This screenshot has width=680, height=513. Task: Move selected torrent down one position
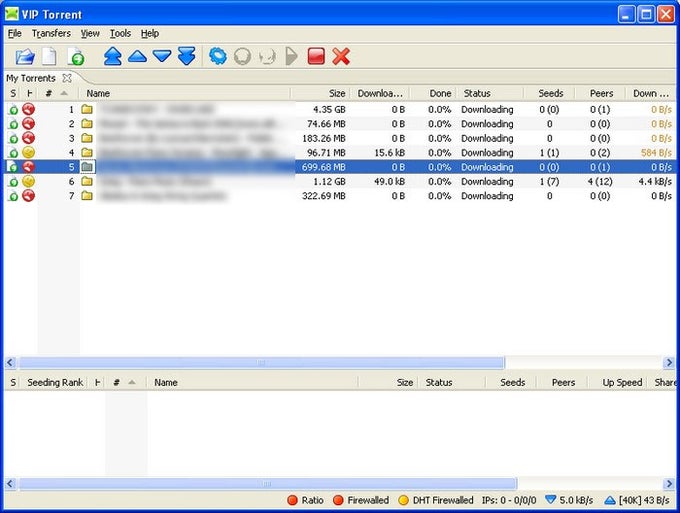(162, 56)
